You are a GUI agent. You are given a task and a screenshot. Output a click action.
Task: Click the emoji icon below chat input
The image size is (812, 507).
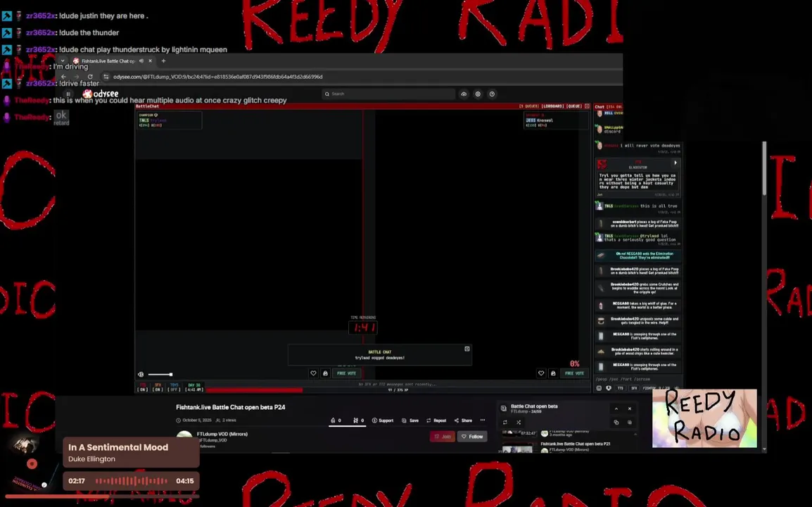pyautogui.click(x=600, y=388)
